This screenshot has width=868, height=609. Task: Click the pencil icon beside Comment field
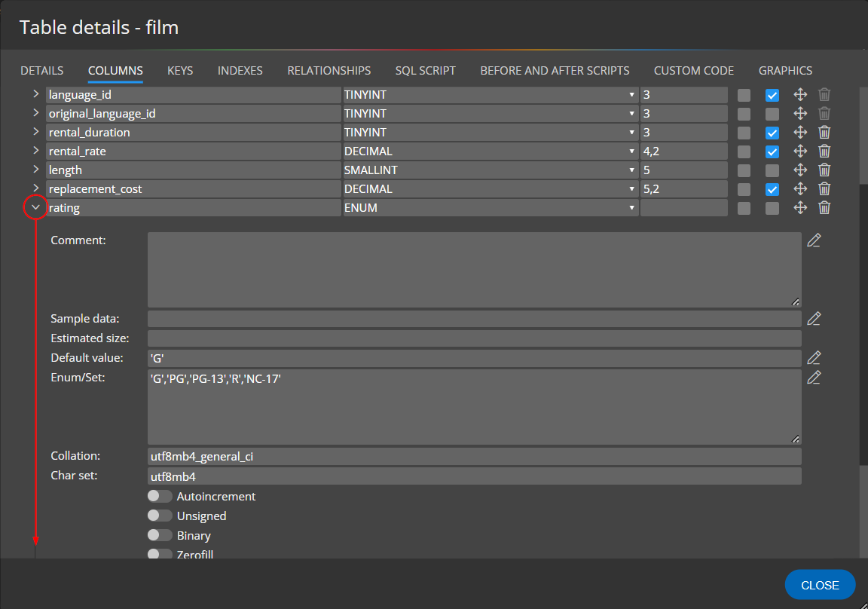tap(814, 240)
